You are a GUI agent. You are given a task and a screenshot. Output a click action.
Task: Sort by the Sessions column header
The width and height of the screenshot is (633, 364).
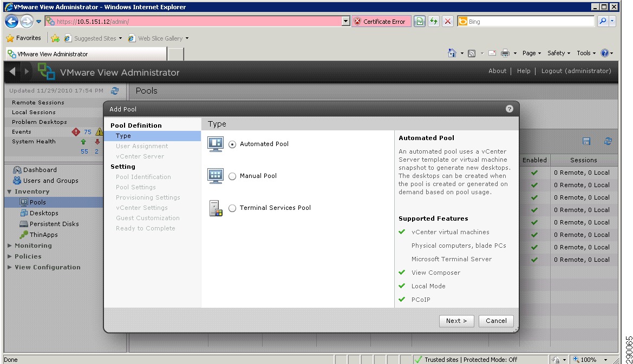tap(583, 160)
